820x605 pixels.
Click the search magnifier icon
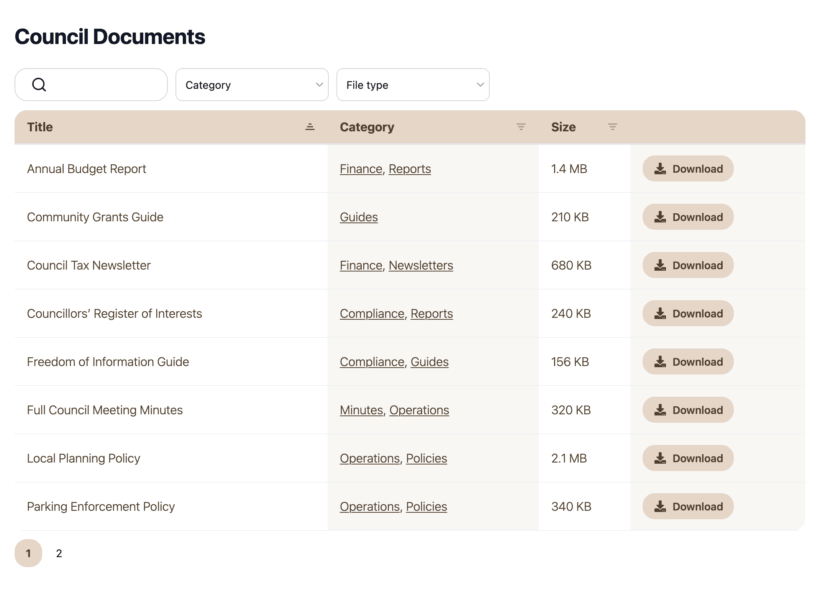pyautogui.click(x=39, y=85)
